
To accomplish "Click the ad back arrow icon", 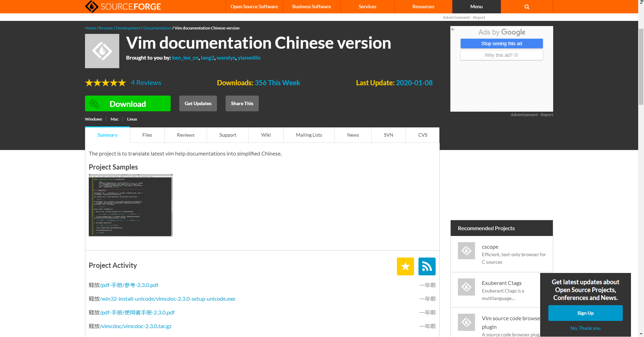I will click(453, 29).
